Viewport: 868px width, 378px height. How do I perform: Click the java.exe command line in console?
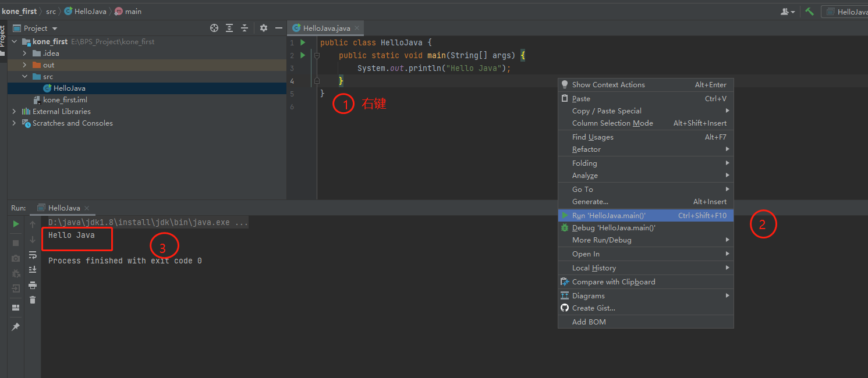148,223
